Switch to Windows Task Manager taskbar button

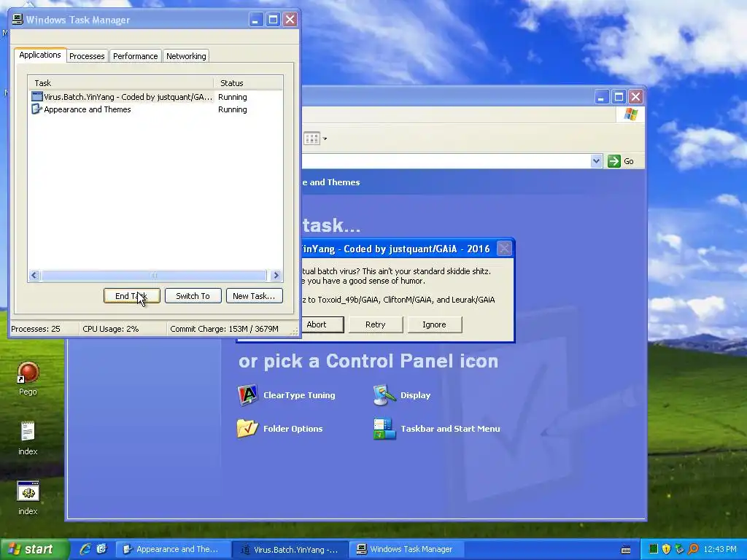[406, 549]
